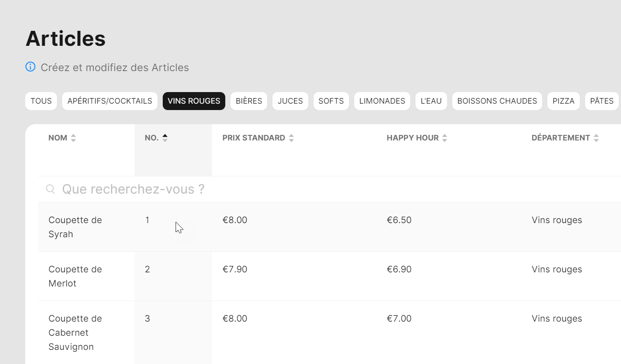Switch to BOISSONS CHAUDES category

coord(497,101)
